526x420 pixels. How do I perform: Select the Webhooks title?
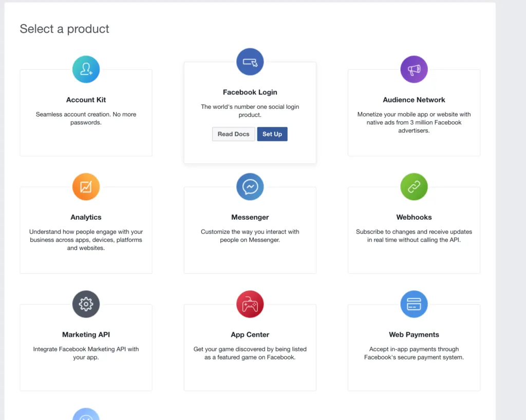click(414, 217)
